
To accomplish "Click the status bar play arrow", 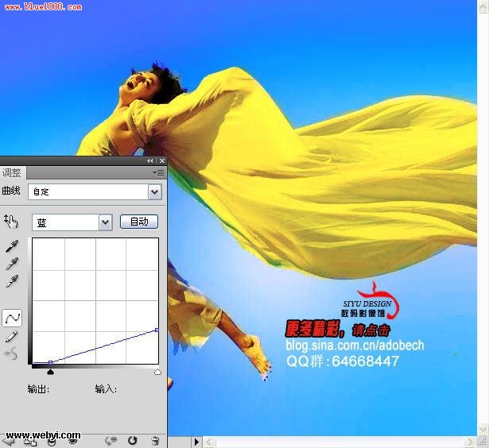I will click(x=196, y=442).
